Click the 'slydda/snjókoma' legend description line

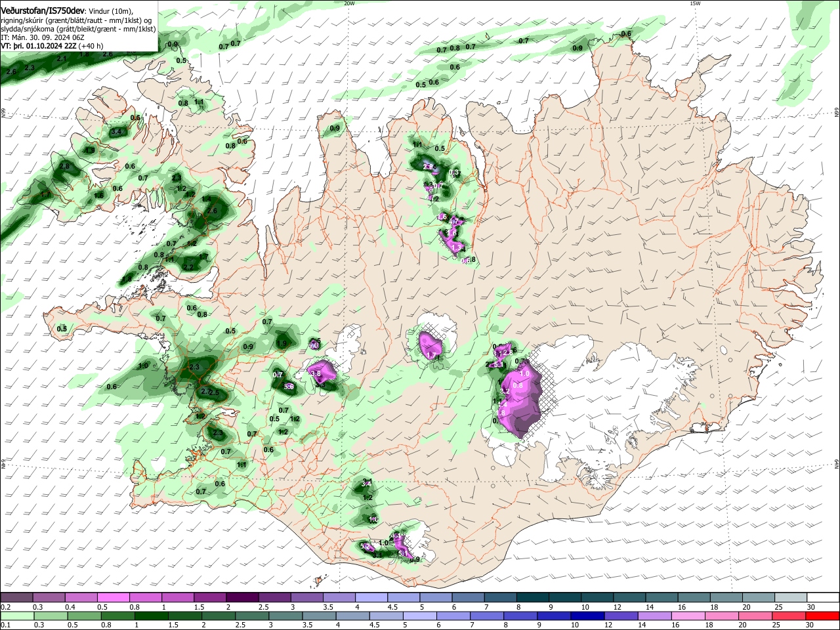click(78, 29)
